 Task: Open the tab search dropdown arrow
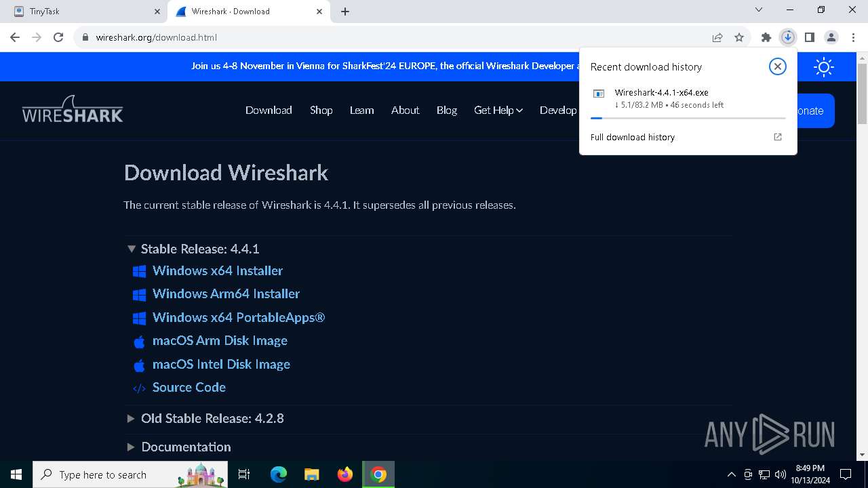click(x=759, y=10)
